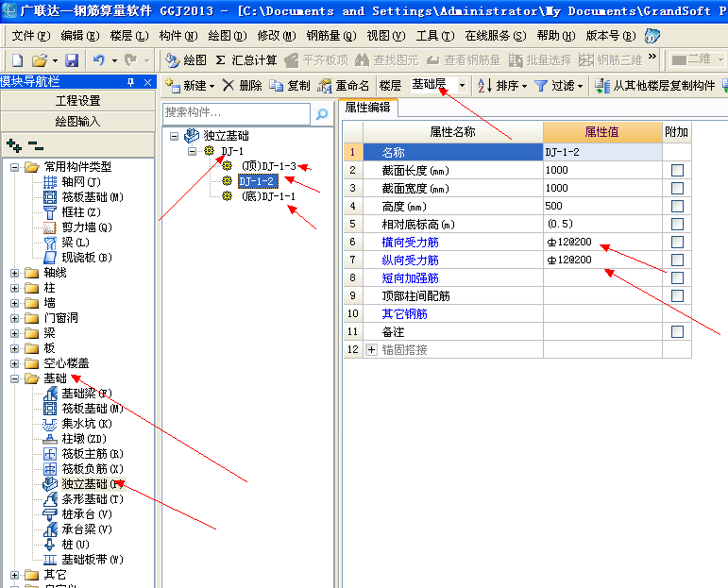The height and width of the screenshot is (588, 728).
Task: Click 新建 to create a component
Action: (190, 85)
